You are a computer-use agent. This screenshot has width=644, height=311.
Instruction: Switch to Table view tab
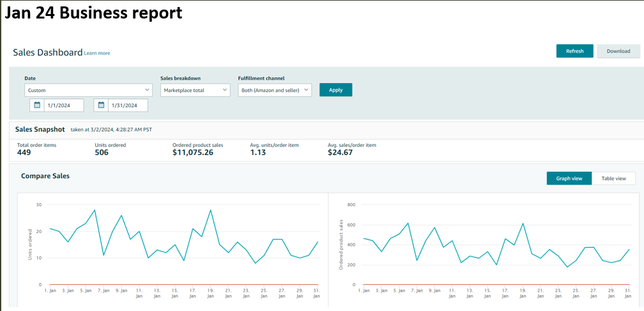tap(613, 178)
